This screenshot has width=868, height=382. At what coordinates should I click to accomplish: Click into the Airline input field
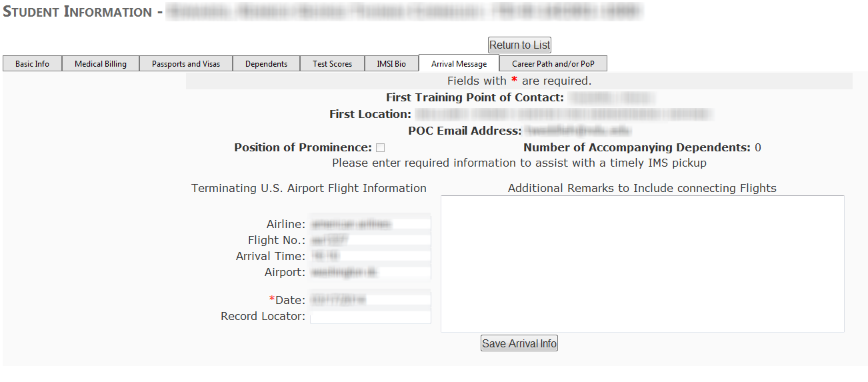pyautogui.click(x=370, y=225)
